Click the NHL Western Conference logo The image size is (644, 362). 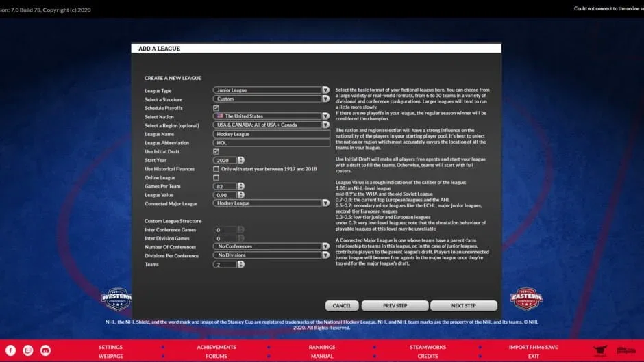pos(116,299)
